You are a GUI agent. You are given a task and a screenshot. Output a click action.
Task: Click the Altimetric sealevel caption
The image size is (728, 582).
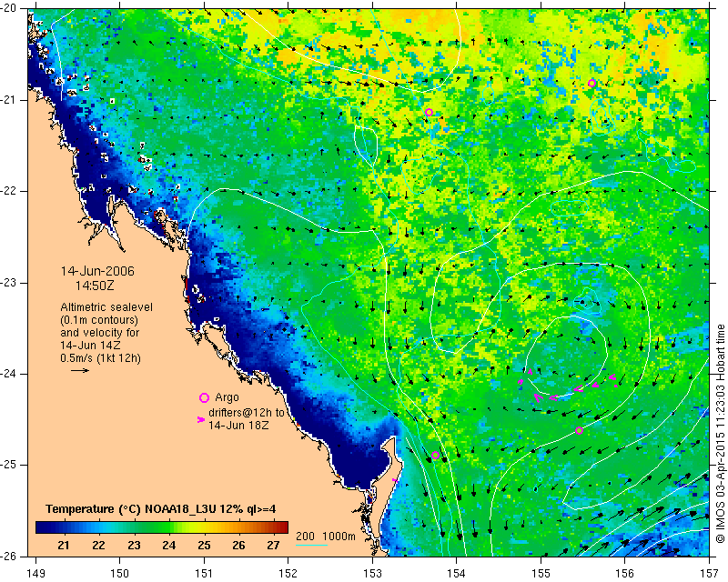pos(106,307)
